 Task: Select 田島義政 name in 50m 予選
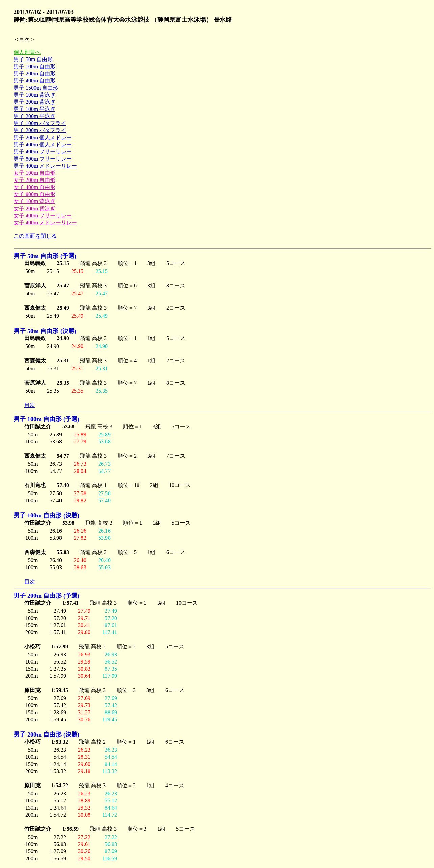35,263
